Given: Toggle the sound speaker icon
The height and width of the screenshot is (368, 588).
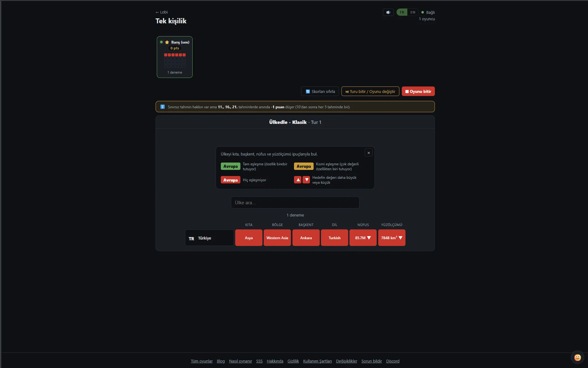Looking at the screenshot, I should pyautogui.click(x=388, y=12).
